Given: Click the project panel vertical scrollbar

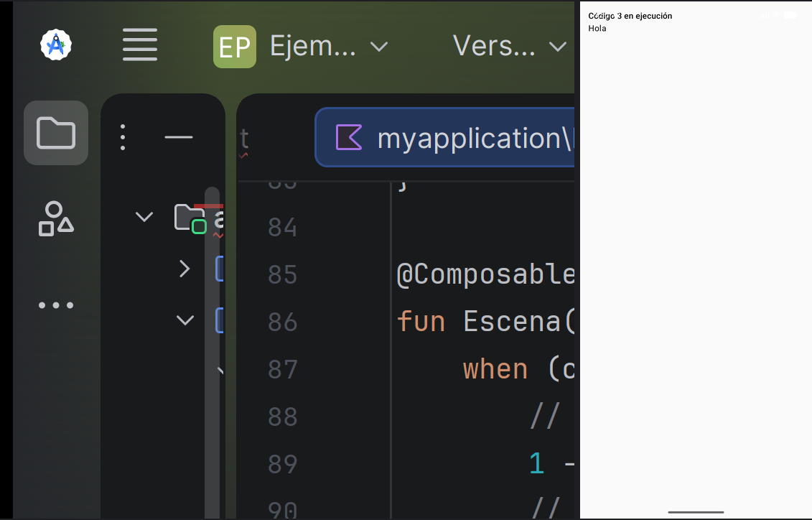Looking at the screenshot, I should (212, 352).
